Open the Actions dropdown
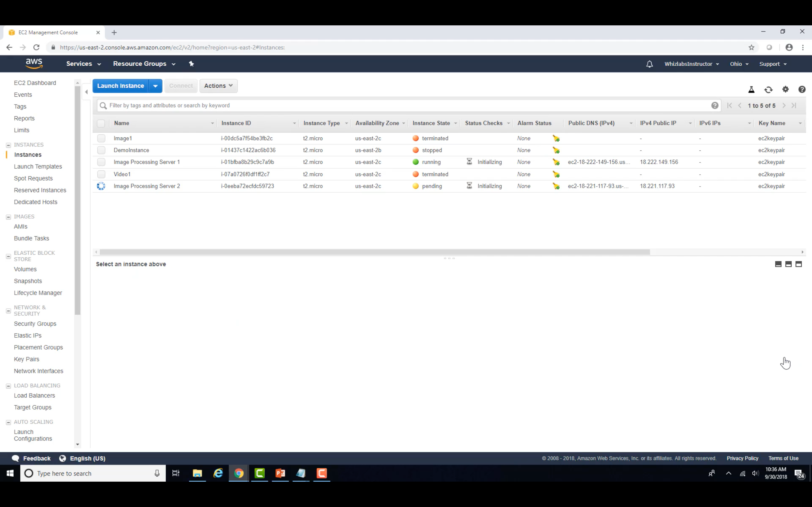Screen dimensions: 812x507 pyautogui.click(x=218, y=86)
